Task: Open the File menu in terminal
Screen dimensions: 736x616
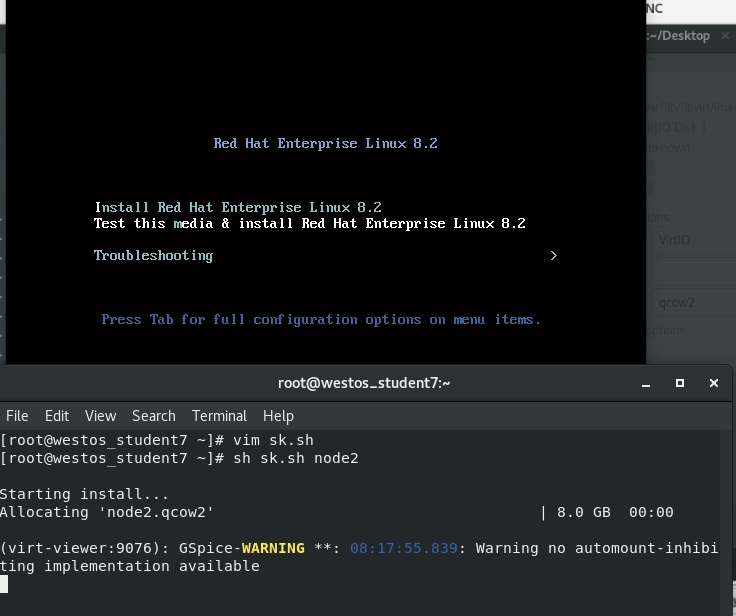Action: click(x=17, y=416)
